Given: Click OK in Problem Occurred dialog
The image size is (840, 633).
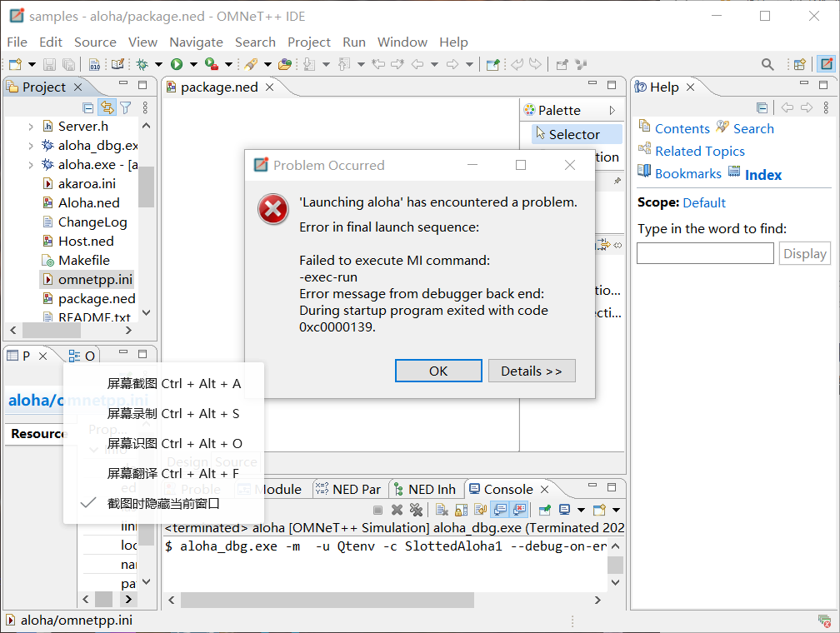Looking at the screenshot, I should click(x=438, y=371).
